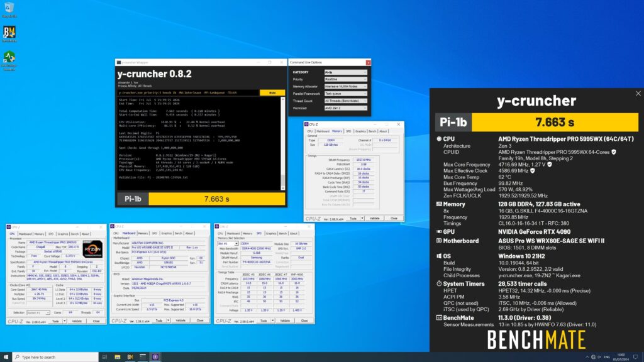
Task: Click Validate in CPU-Z window with Ryzen logo
Action: pyautogui.click(x=77, y=321)
